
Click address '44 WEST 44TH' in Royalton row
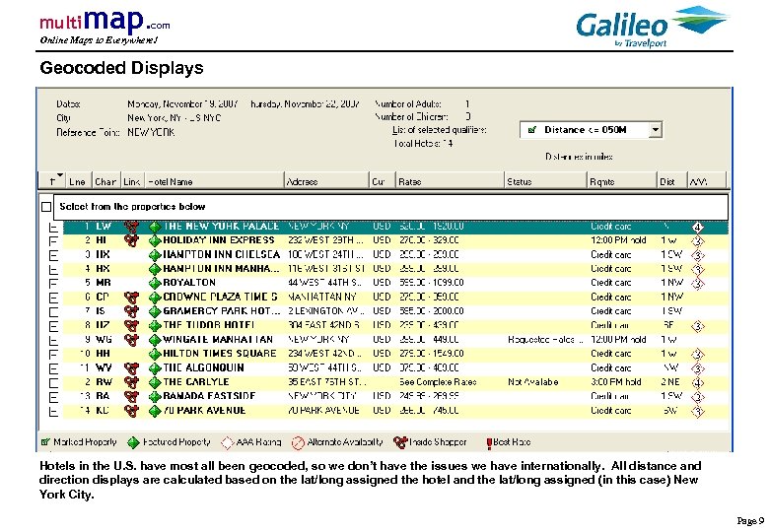324,283
